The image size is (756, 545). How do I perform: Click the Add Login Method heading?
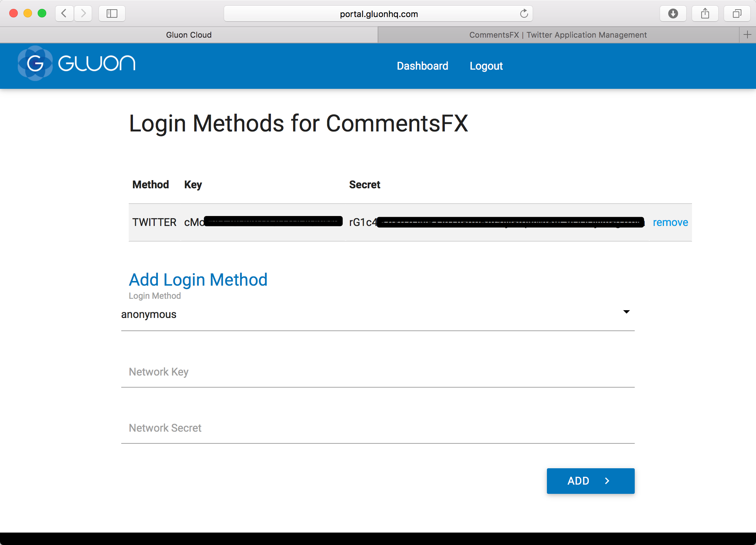(198, 280)
